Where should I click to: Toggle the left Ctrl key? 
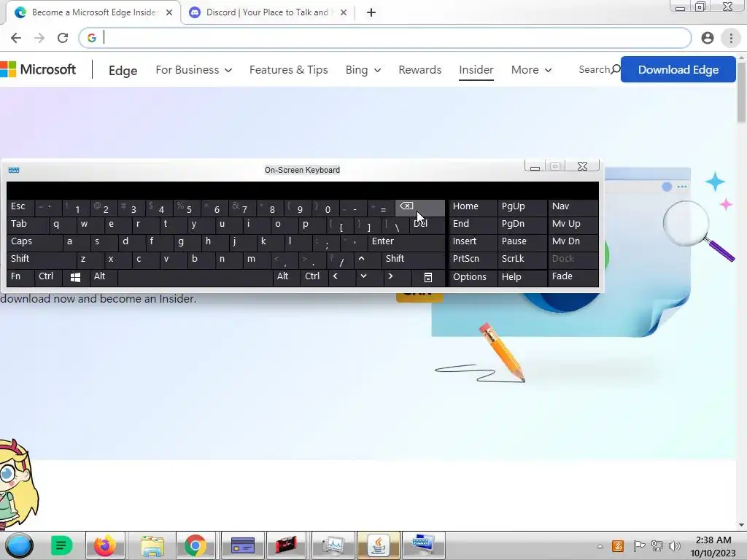(x=47, y=276)
